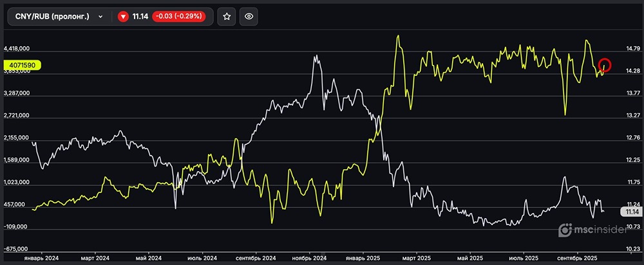The width and height of the screenshot is (644, 265).
Task: Open the CNY/RUB (пролонг.) instrument dropdown
Action: pos(58,17)
